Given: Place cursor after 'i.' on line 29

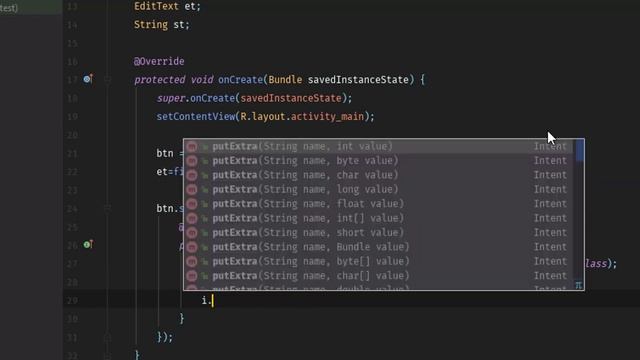Looking at the screenshot, I should 213,301.
